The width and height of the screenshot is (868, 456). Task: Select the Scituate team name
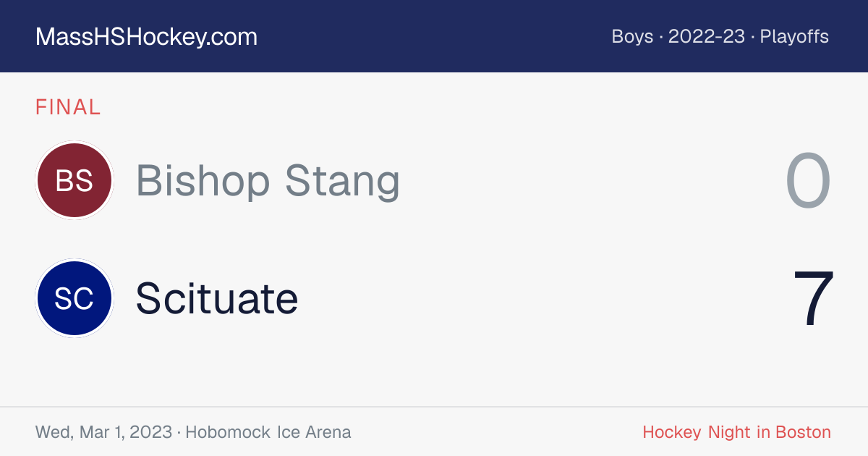217,298
